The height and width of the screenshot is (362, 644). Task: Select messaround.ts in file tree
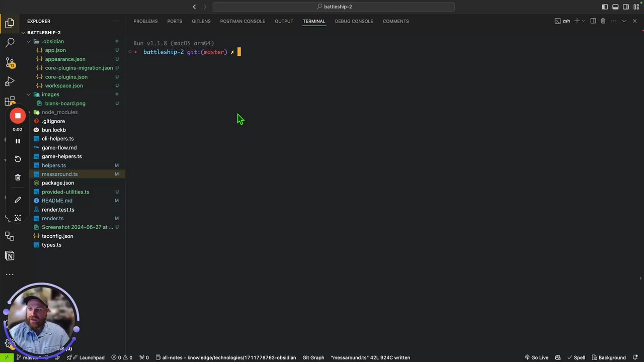(x=59, y=174)
